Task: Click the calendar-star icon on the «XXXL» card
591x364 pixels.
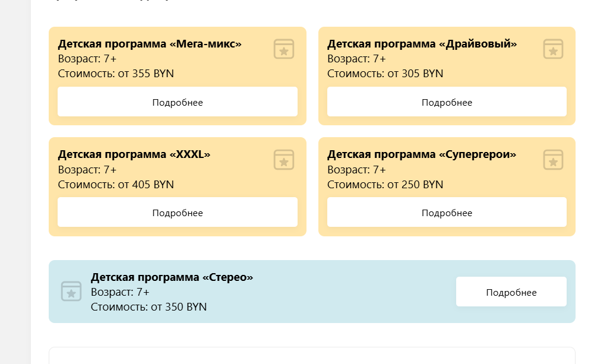Action: pyautogui.click(x=284, y=159)
